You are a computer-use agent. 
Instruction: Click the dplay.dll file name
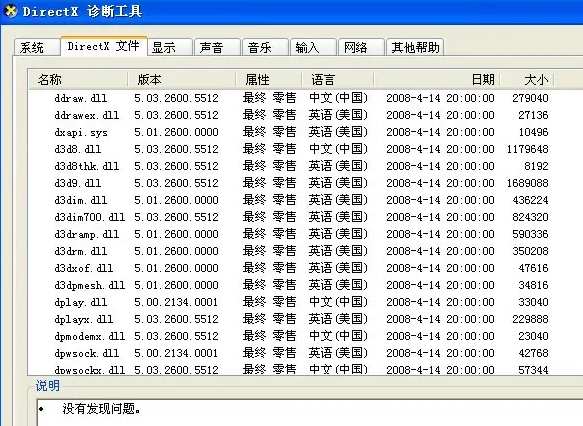[81, 303]
